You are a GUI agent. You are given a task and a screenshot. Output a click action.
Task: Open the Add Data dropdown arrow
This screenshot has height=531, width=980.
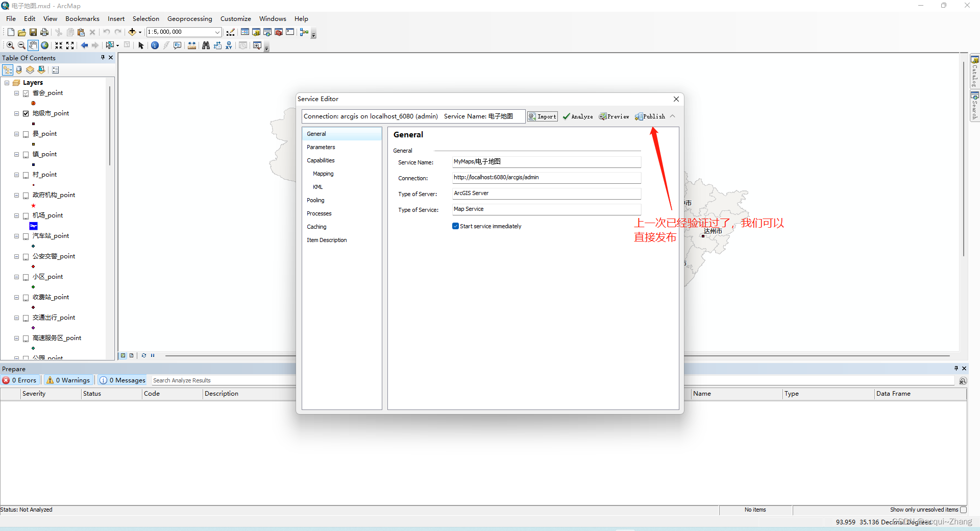140,32
